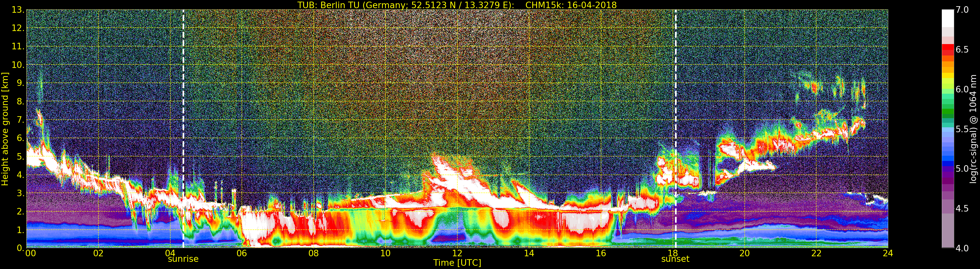Viewport: 980px width, 269px height.
Task: Click the height axis tick '2.'
Action: (21, 211)
